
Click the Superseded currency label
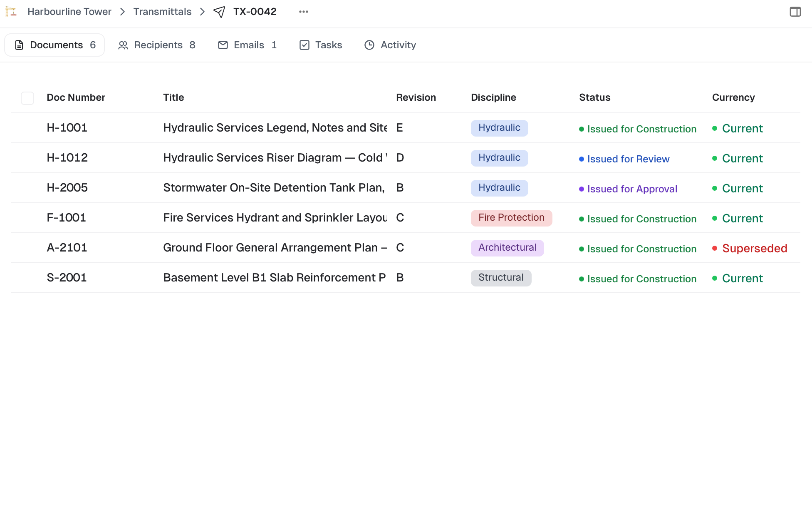click(x=750, y=249)
